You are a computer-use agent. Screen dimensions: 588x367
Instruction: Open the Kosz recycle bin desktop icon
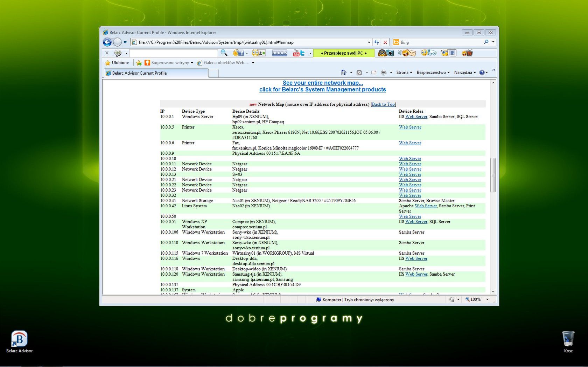tap(568, 342)
